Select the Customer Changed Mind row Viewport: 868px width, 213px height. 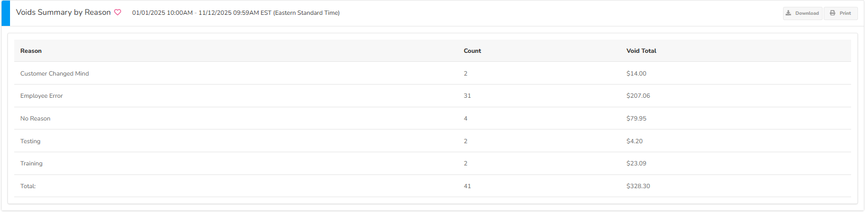pyautogui.click(x=54, y=73)
